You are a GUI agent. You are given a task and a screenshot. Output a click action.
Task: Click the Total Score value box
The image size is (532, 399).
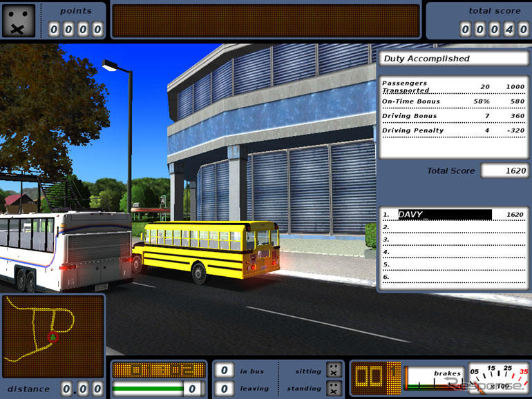[x=504, y=171]
